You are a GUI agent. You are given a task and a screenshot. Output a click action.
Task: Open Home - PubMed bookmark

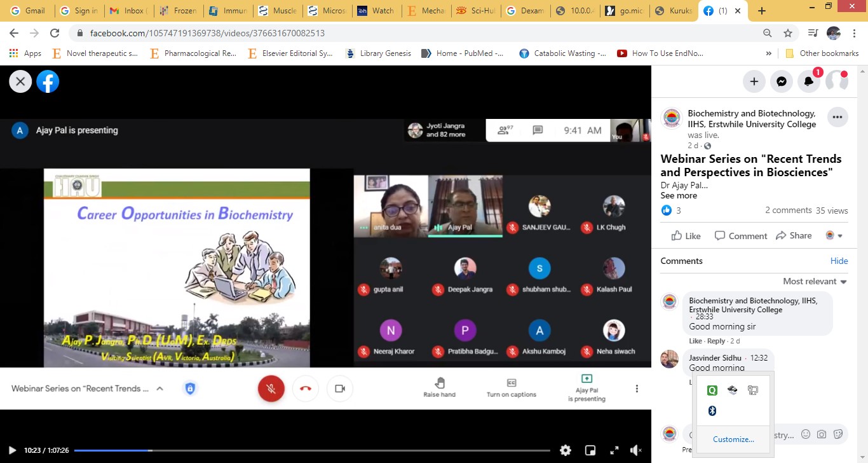point(463,53)
